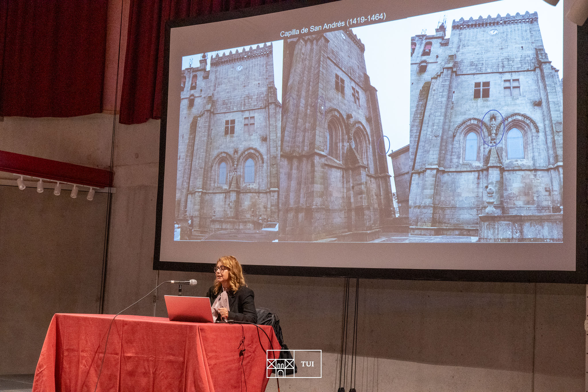The height and width of the screenshot is (392, 588).
Task: Click the red laptop on the table
Action: pos(189,309)
